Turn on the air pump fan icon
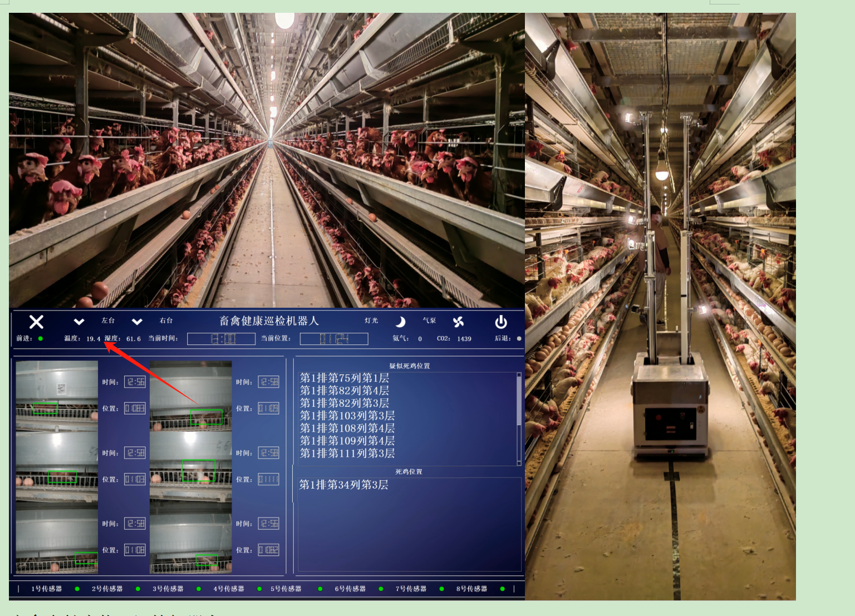855x616 pixels. tap(458, 322)
